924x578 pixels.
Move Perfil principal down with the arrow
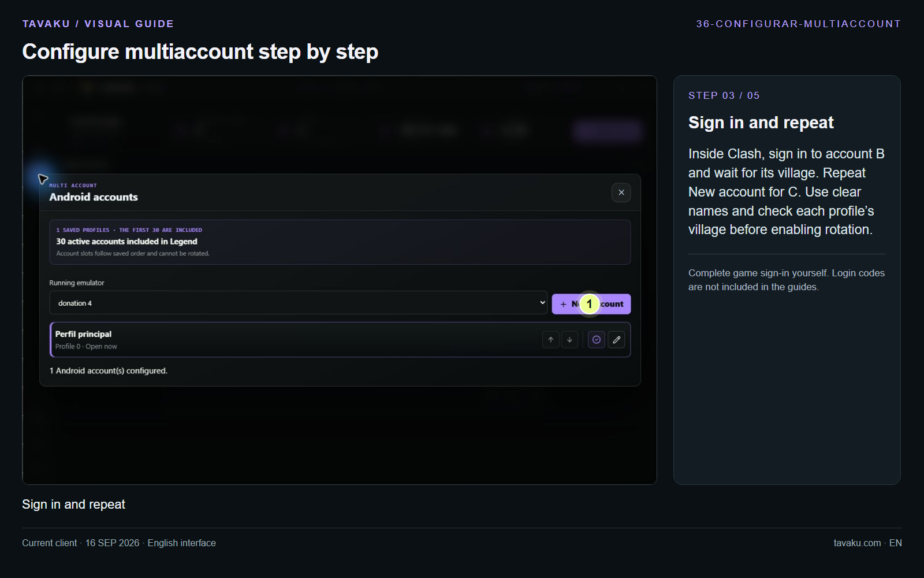[569, 340]
